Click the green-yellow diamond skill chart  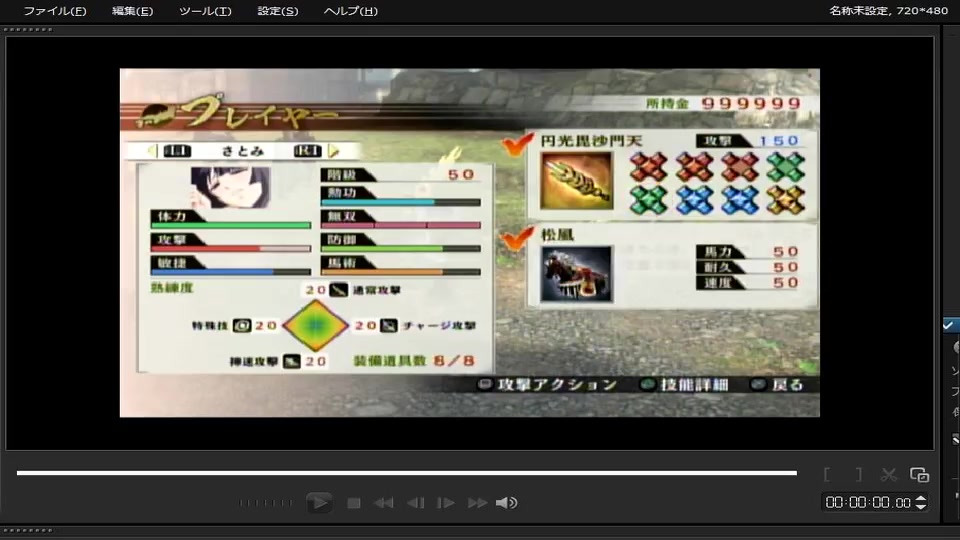315,326
